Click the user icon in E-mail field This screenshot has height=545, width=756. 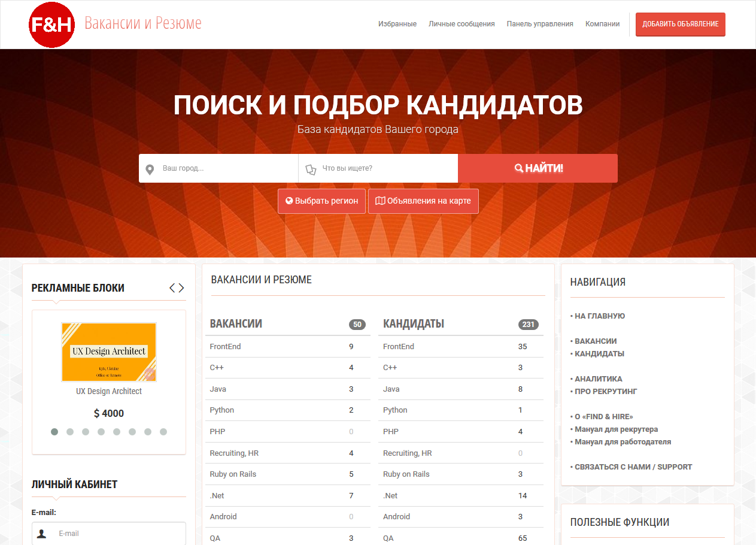click(42, 534)
